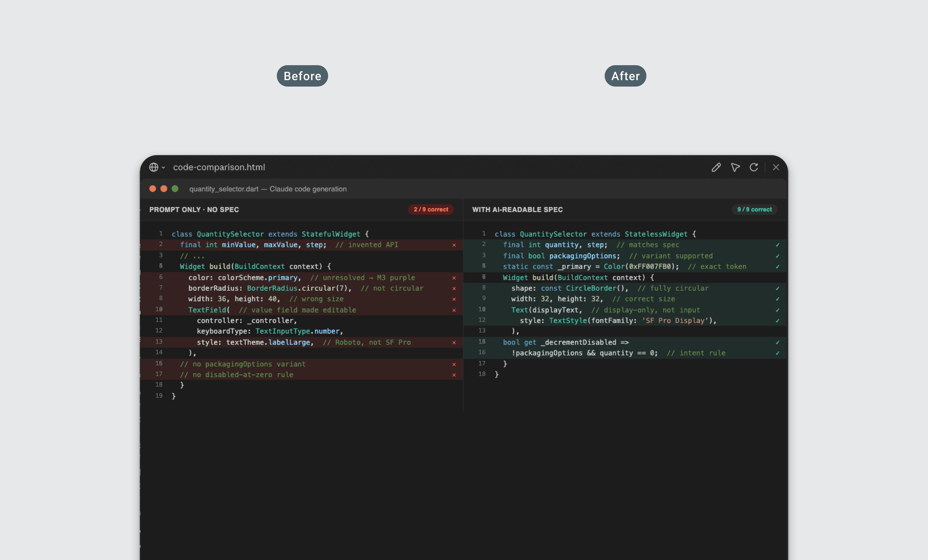Click '!packagingOptions && quantity == 0;' code
928x560 pixels.
(x=585, y=353)
